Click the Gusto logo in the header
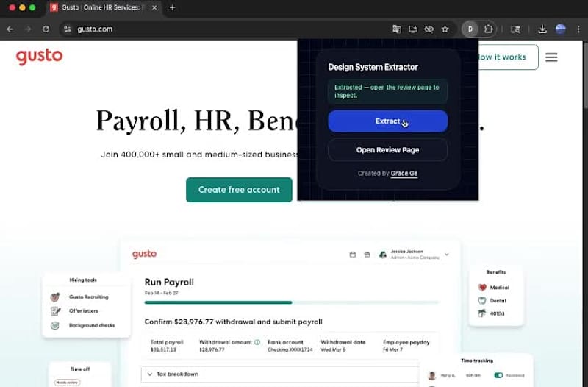Screen dimensions: 588x387 40,57
